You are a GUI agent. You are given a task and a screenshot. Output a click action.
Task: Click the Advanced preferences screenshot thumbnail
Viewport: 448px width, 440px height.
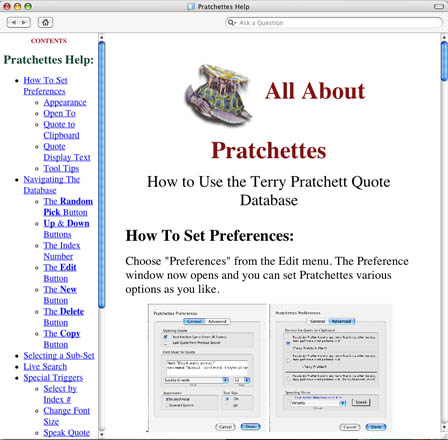[331, 368]
